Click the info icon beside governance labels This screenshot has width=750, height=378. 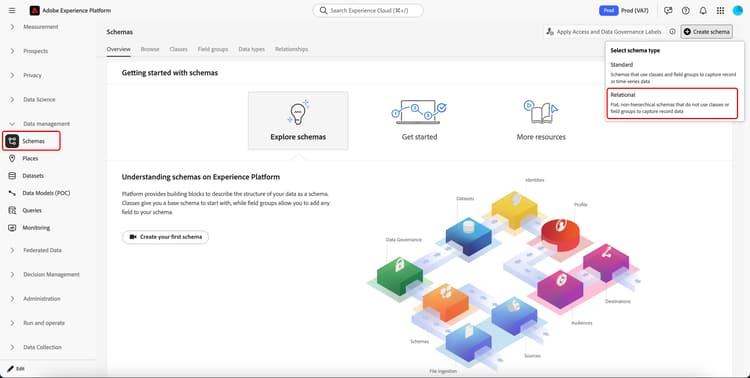(x=672, y=32)
